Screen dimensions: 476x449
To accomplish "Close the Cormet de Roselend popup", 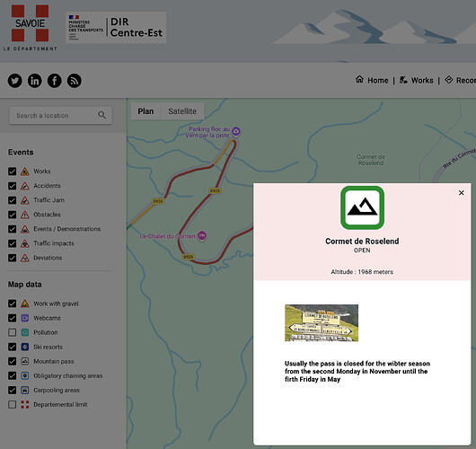I will tap(461, 193).
